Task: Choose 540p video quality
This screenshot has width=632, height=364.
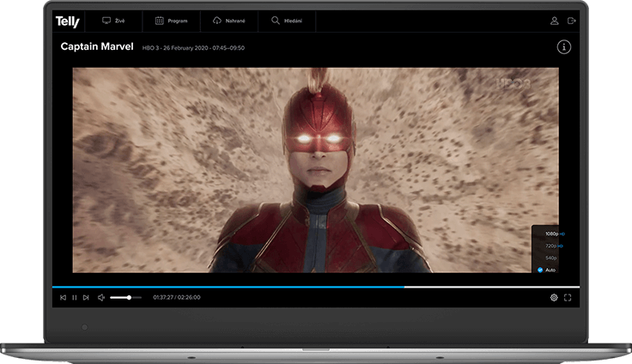Action: 551,258
